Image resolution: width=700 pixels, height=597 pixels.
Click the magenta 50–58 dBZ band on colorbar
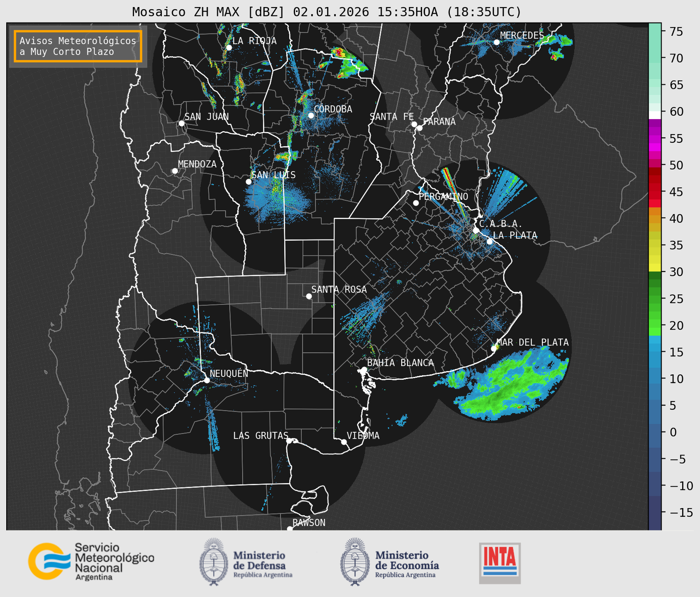point(655,143)
